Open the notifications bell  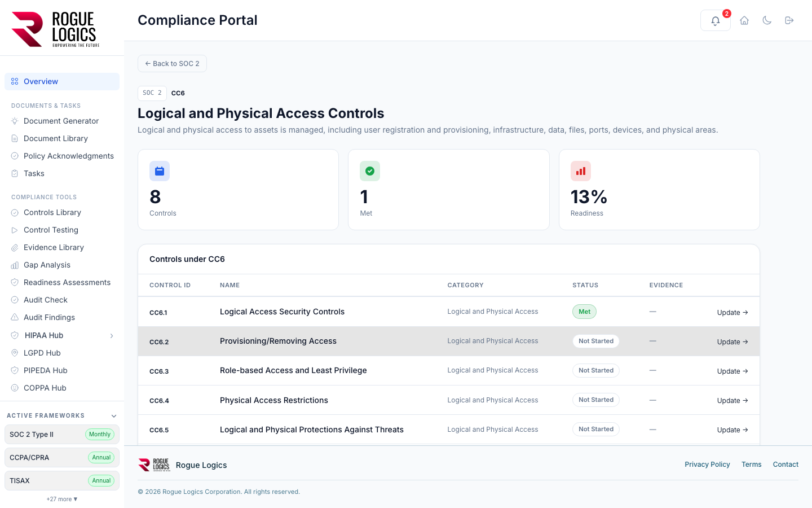pos(715,20)
